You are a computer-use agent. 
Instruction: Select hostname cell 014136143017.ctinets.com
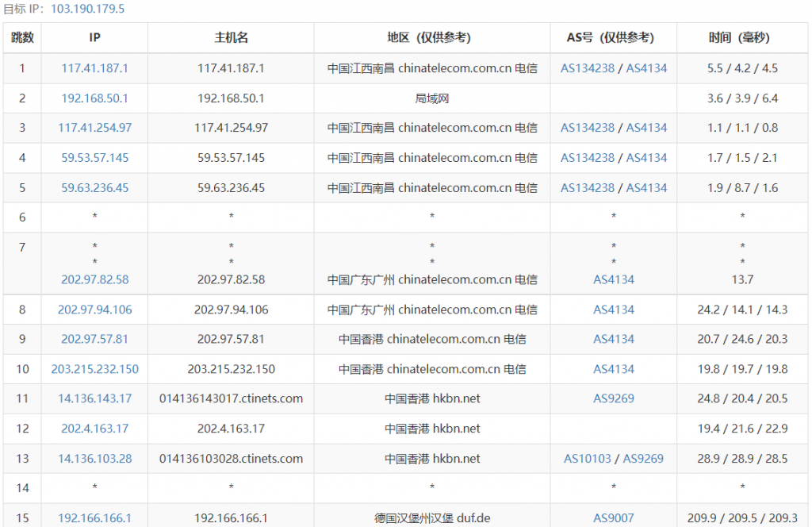point(231,398)
